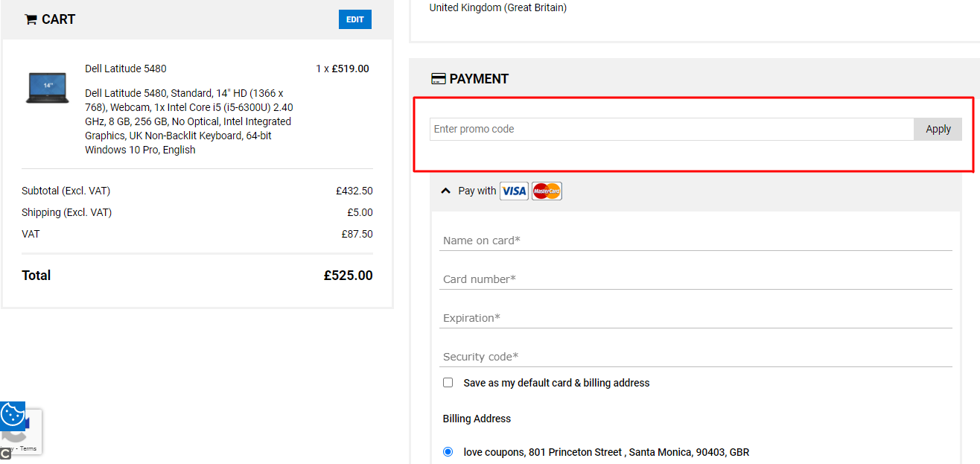Click the Card number field

coord(696,279)
